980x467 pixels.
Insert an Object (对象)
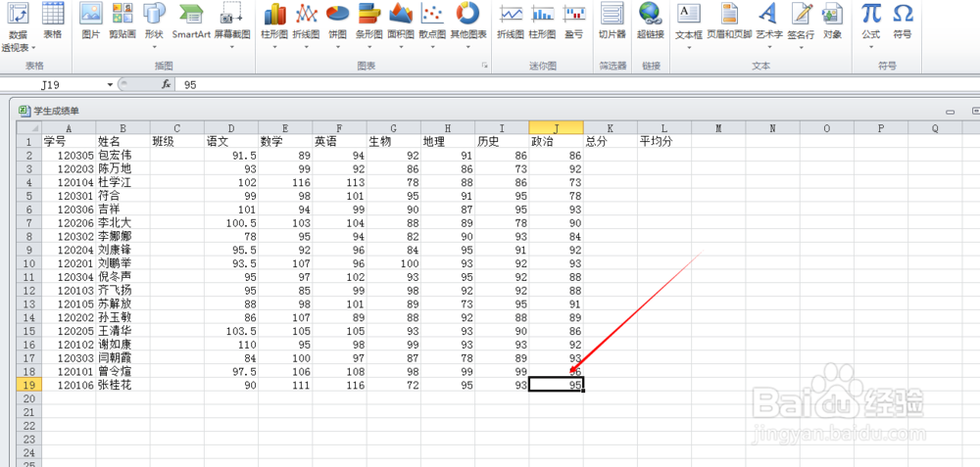(832, 21)
